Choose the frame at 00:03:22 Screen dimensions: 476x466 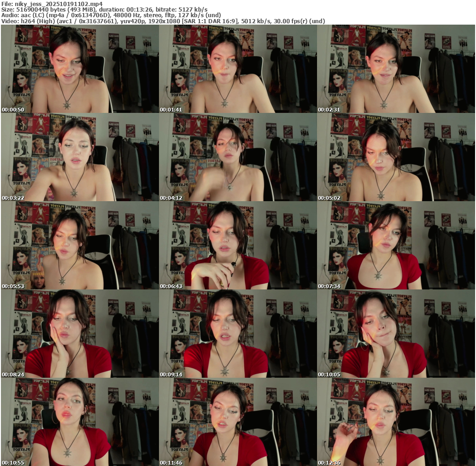click(80, 157)
